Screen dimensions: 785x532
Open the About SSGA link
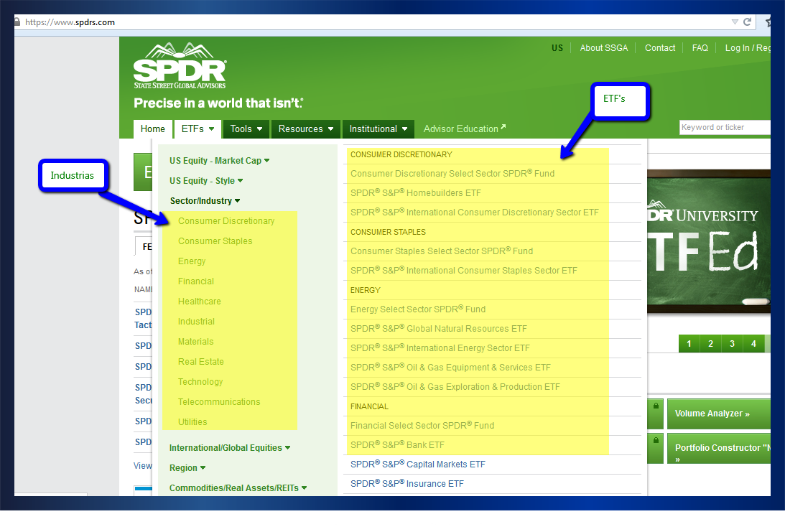[x=603, y=48]
